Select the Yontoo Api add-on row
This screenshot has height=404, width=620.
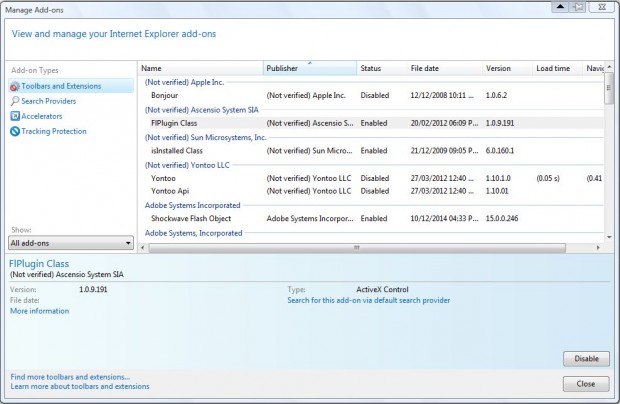tap(371, 191)
